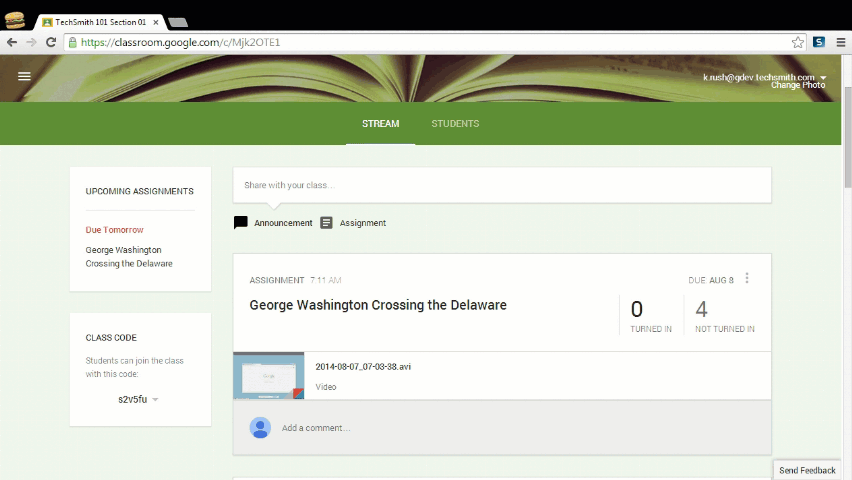
Task: Click the commenter avatar icon
Action: (x=260, y=428)
